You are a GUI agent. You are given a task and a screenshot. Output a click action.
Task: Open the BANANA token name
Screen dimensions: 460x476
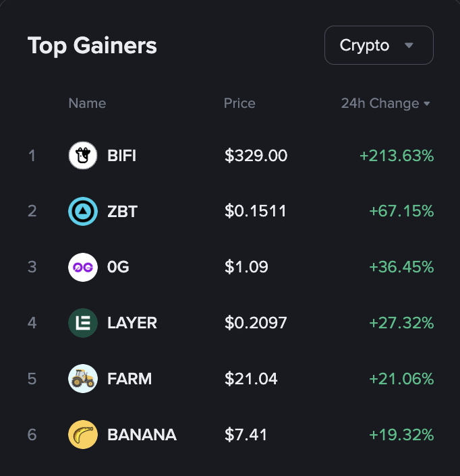[142, 435]
